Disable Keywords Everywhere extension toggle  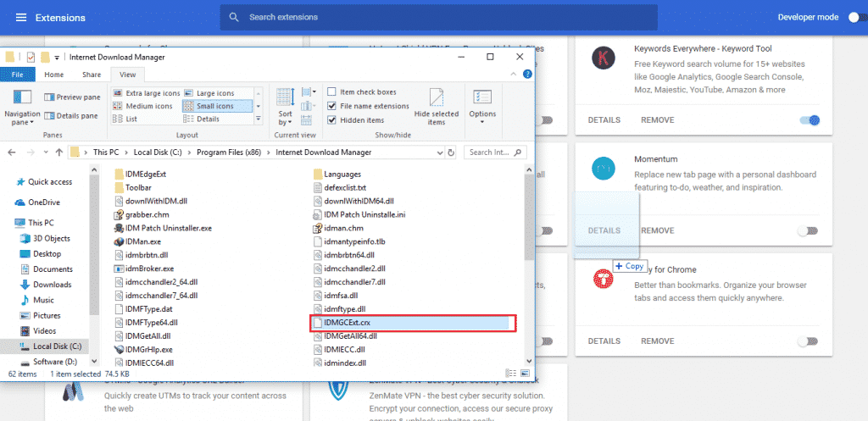coord(809,120)
